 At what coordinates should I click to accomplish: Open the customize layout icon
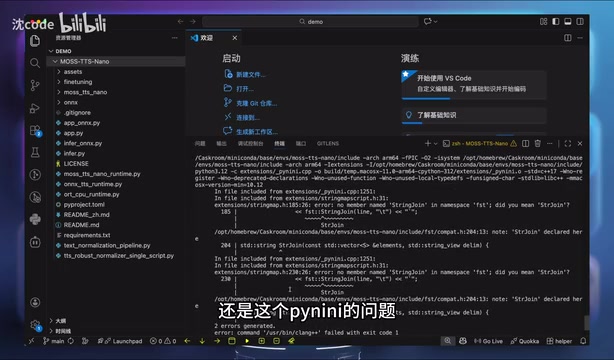click(x=544, y=22)
